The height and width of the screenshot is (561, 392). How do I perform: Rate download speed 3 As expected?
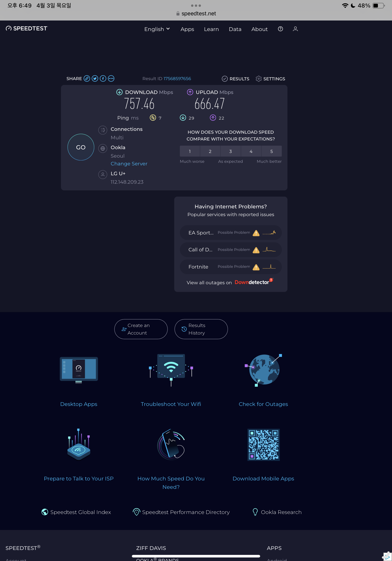tap(231, 151)
